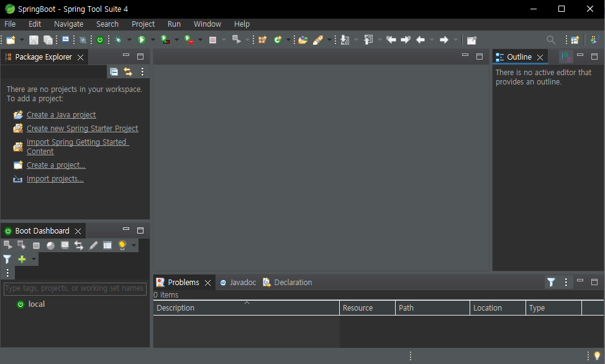Open the Window menu
Image resolution: width=605 pixels, height=364 pixels.
coord(207,24)
